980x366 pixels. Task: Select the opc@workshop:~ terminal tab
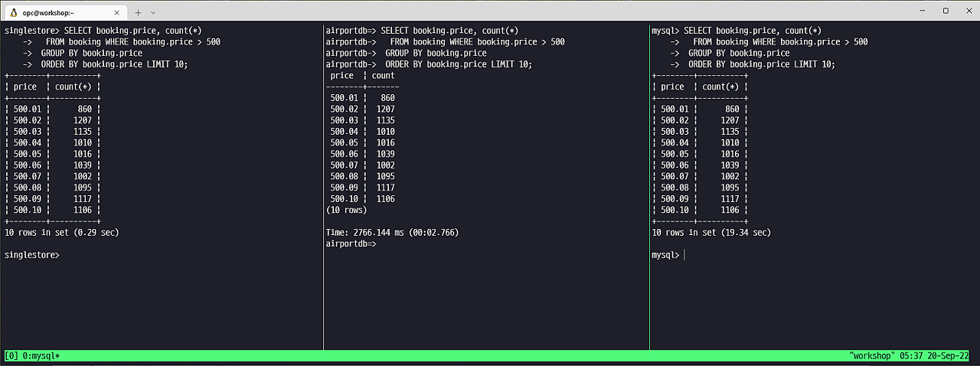click(x=66, y=11)
